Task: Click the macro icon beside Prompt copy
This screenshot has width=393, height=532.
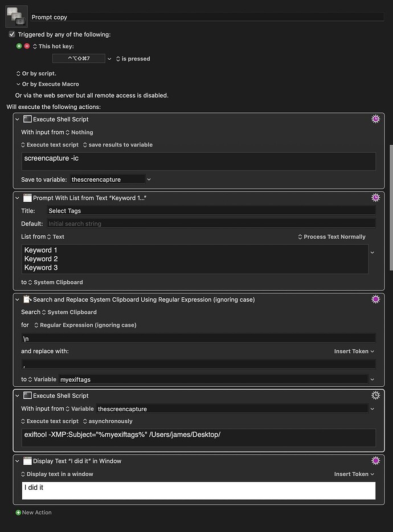Action: pos(17,17)
